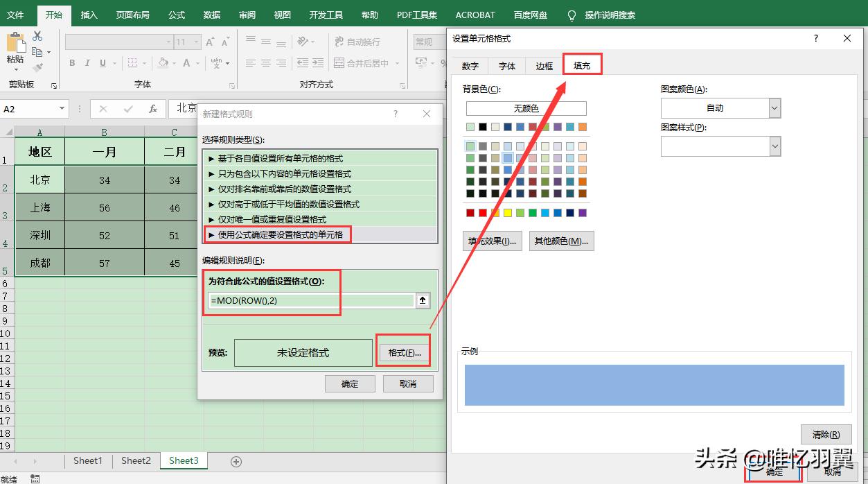Click the Copy icon below the scissors
This screenshot has width=868, height=484.
click(x=38, y=51)
